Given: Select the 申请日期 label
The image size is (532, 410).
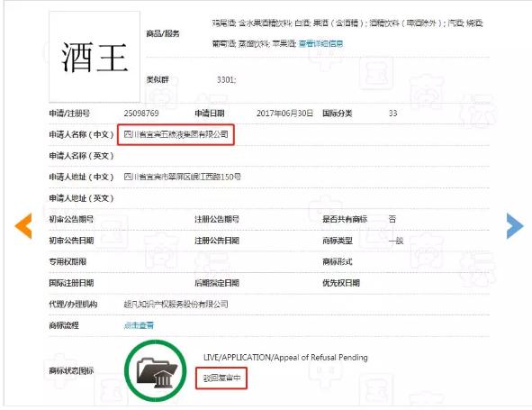Looking at the screenshot, I should click(210, 114).
